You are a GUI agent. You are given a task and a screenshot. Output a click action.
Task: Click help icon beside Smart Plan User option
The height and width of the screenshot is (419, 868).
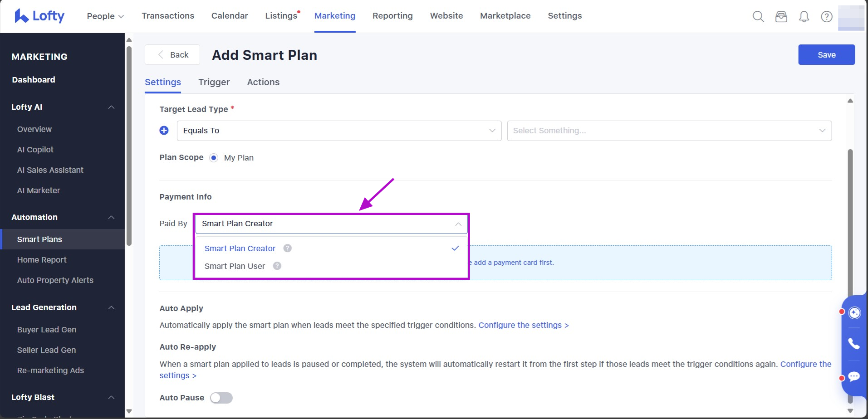277,266
